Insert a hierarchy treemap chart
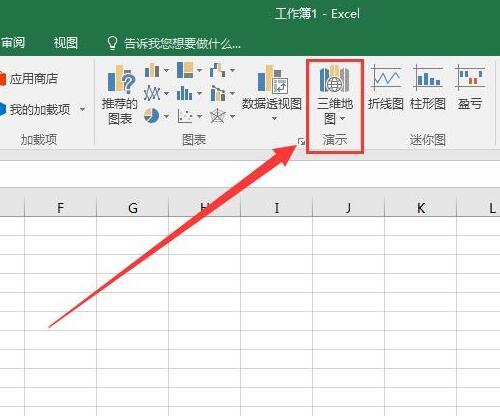Screen dimensions: 500x416 [x=189, y=70]
